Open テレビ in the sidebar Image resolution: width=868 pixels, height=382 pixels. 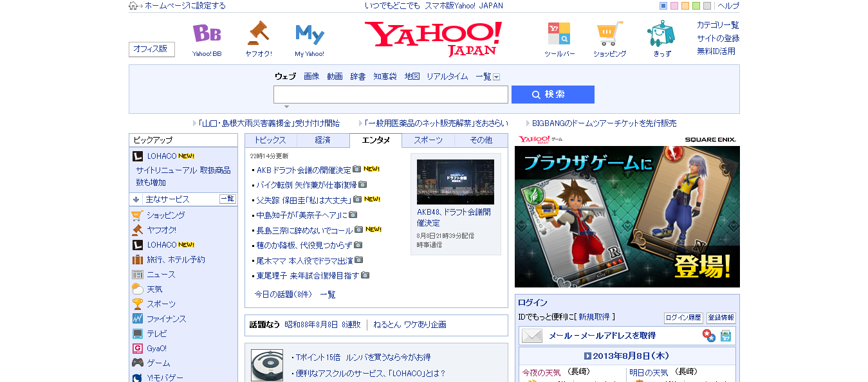156,334
